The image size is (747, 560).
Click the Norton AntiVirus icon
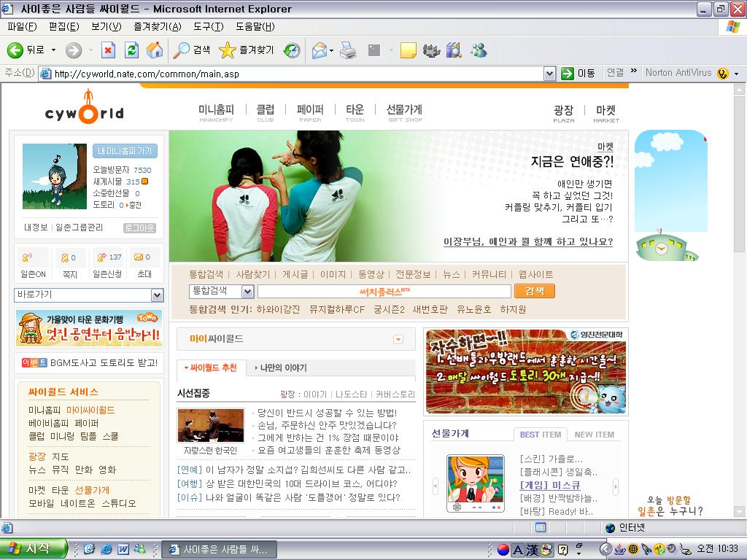pos(723,74)
